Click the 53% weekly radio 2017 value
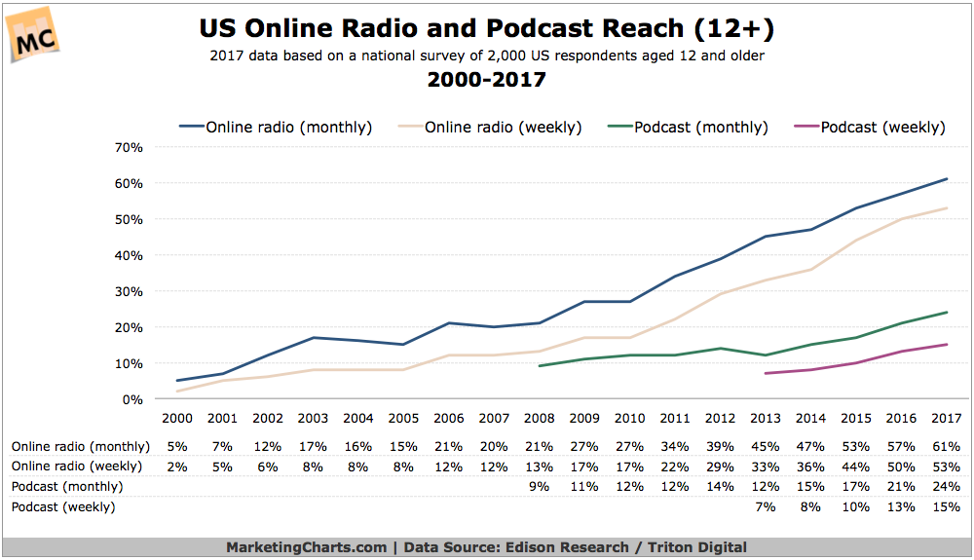Image resolution: width=974 pixels, height=560 pixels. pyautogui.click(x=946, y=467)
